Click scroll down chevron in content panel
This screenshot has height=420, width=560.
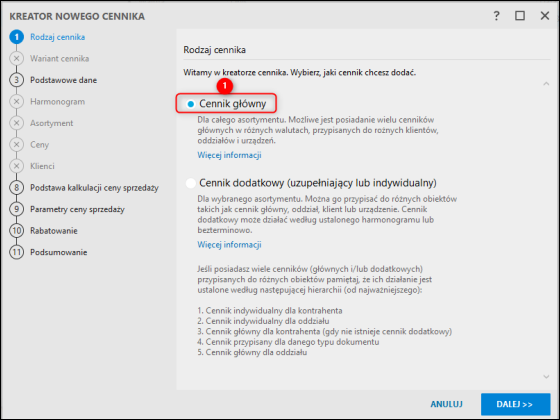click(x=546, y=376)
